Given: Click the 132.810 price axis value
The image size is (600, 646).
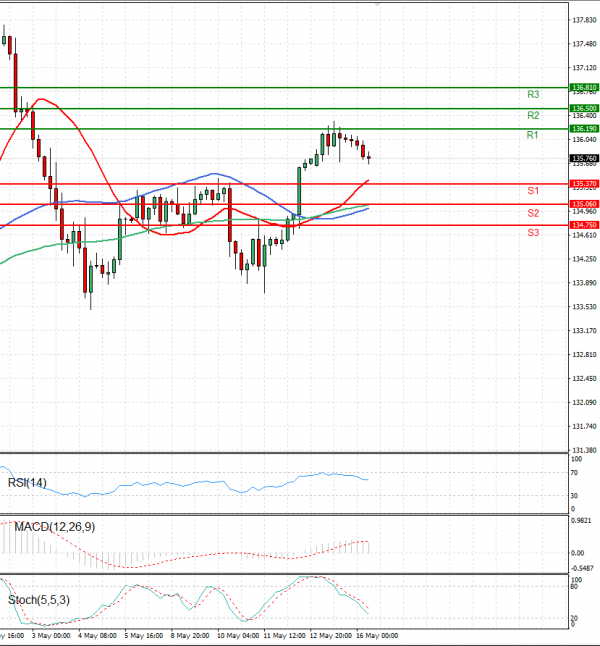Looking at the screenshot, I should pos(584,355).
